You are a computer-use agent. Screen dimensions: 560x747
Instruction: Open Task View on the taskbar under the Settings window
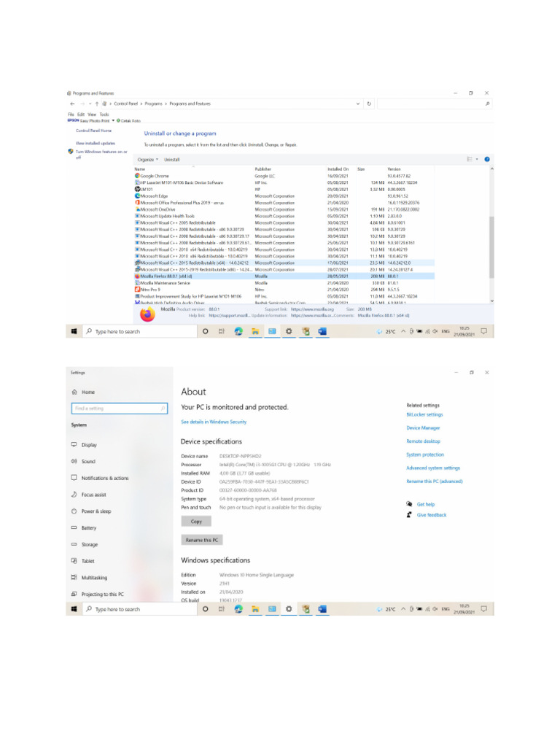[222, 609]
